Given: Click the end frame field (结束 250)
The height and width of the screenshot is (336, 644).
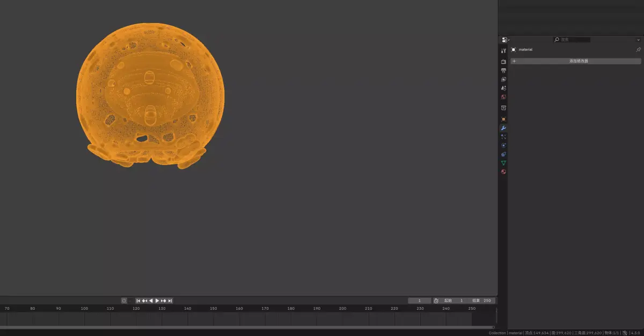Looking at the screenshot, I should (x=481, y=301).
